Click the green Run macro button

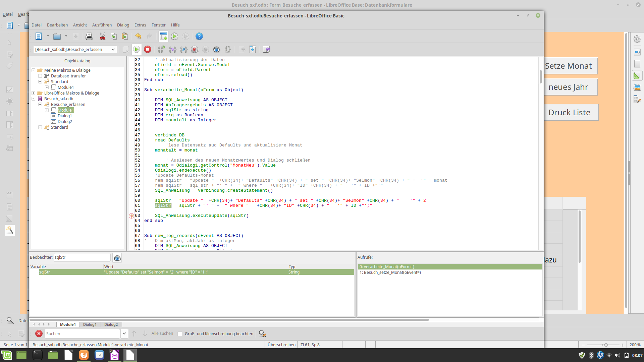point(137,50)
